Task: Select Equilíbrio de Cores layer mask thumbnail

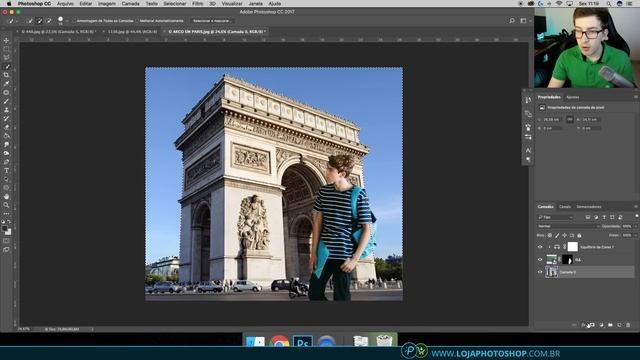Action: coord(573,247)
